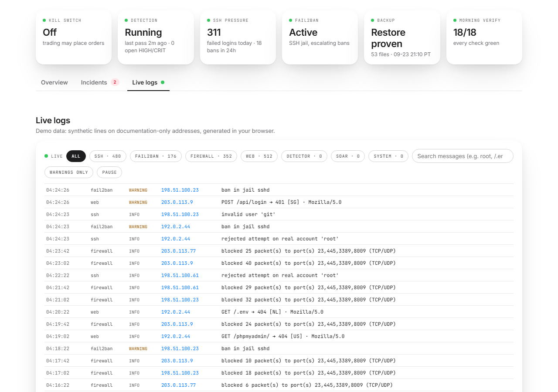
Task: Open the Fail2ban Active status card
Action: click(x=320, y=37)
